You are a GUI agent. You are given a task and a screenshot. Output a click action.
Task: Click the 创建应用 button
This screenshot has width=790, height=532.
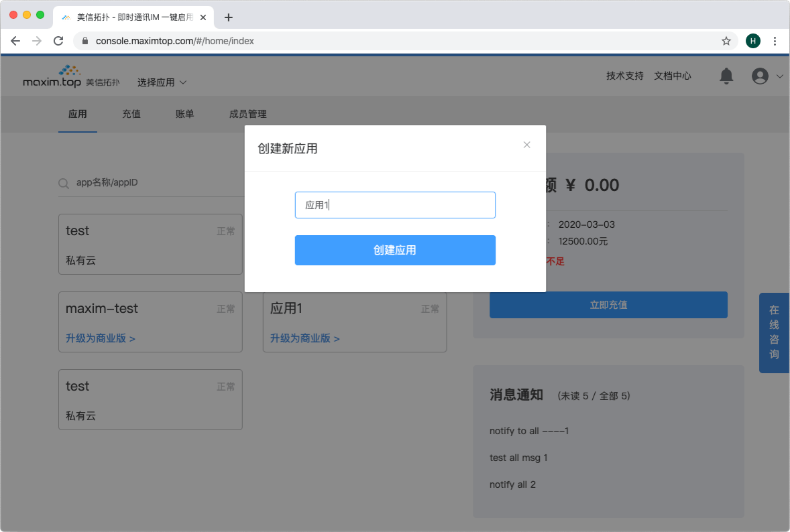tap(395, 250)
